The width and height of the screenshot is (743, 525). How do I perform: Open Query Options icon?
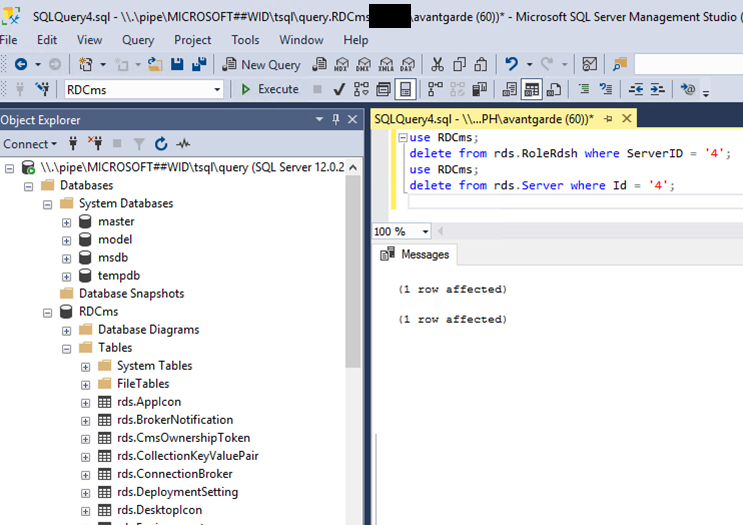point(383,89)
